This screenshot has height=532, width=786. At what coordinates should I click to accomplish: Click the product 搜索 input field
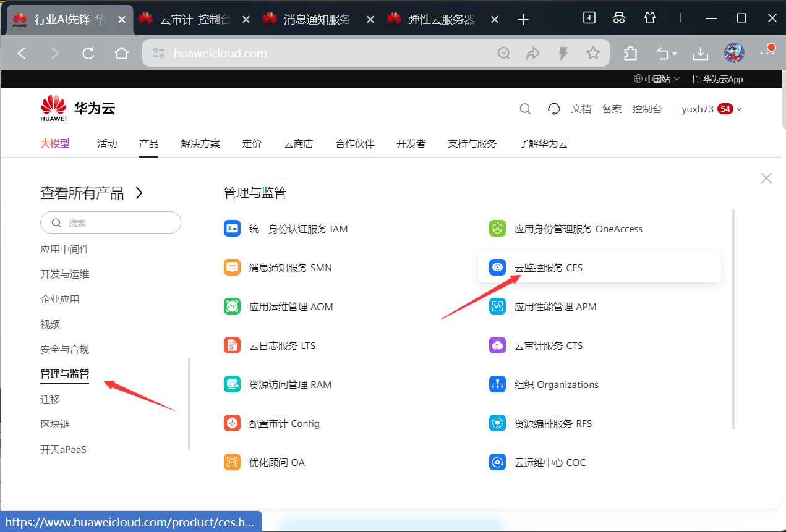[111, 222]
